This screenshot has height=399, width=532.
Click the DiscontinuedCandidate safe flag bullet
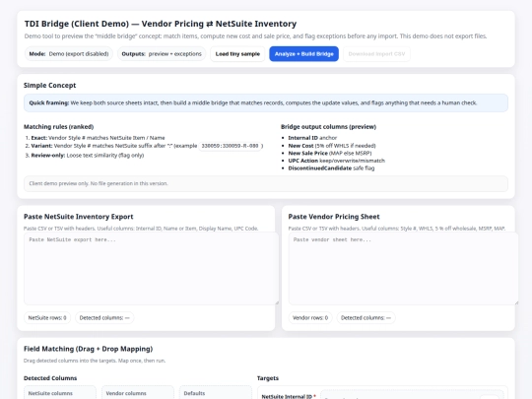331,167
